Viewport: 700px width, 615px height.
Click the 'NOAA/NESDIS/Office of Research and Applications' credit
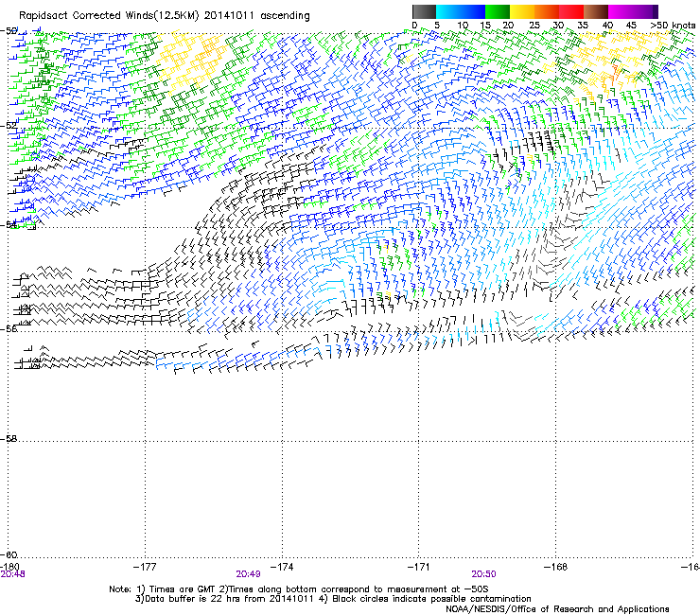pos(557,609)
